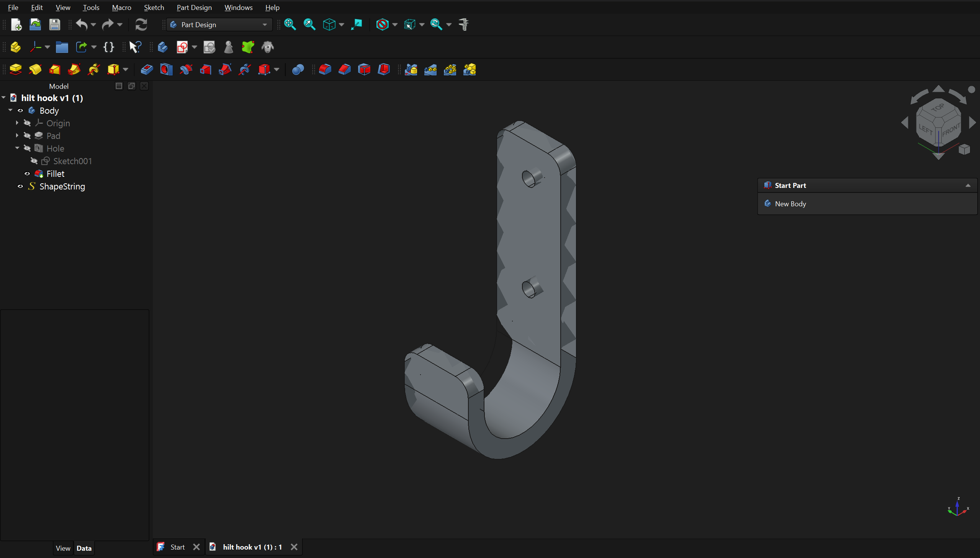Create a Linear Pattern feature
Viewport: 980px width, 558px height.
(430, 69)
